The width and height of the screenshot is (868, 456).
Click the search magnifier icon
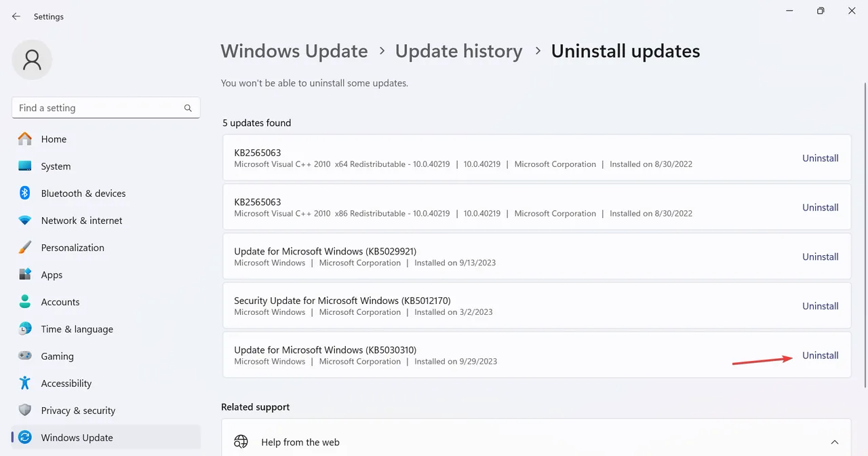tap(188, 108)
